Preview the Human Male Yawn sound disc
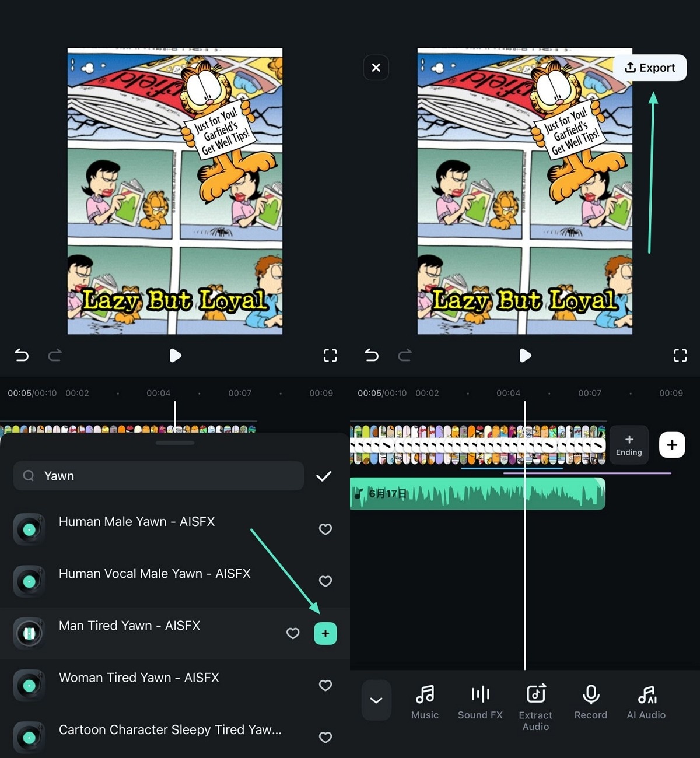The width and height of the screenshot is (700, 758). click(x=29, y=529)
